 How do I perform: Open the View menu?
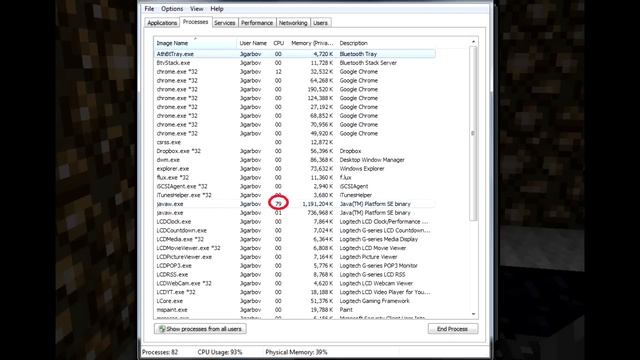click(196, 9)
